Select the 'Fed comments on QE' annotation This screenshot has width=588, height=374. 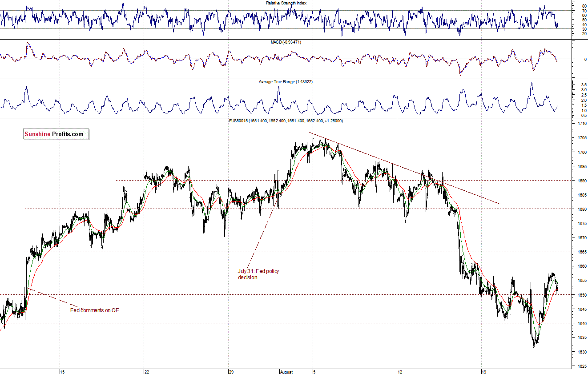click(x=95, y=310)
